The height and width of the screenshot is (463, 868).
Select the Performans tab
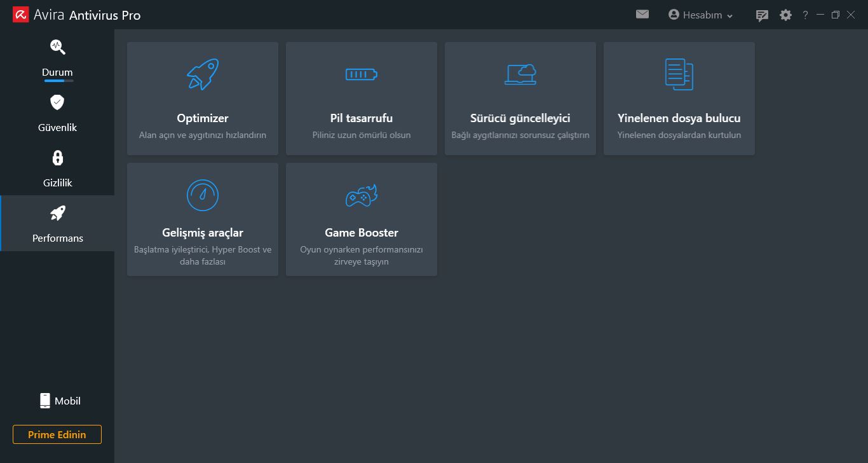click(57, 223)
